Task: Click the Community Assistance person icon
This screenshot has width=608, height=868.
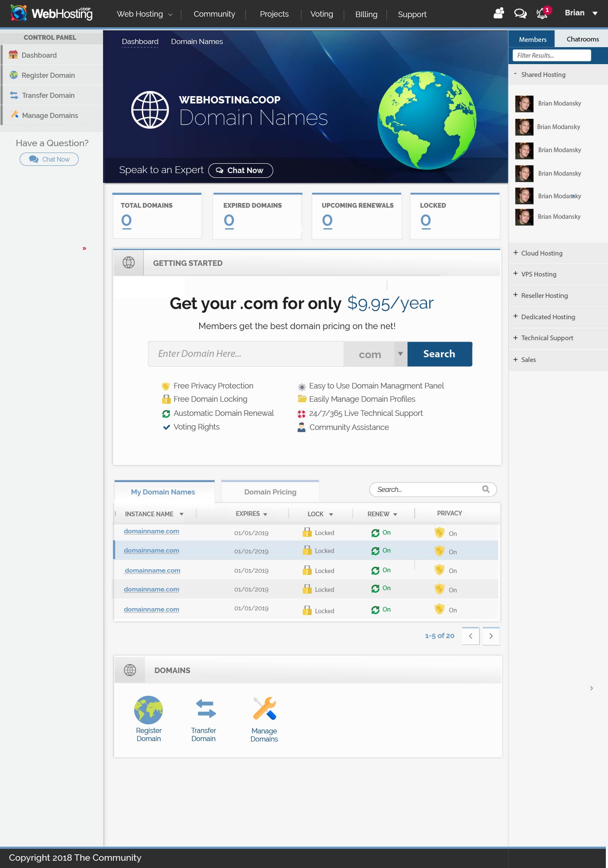Action: click(x=301, y=427)
